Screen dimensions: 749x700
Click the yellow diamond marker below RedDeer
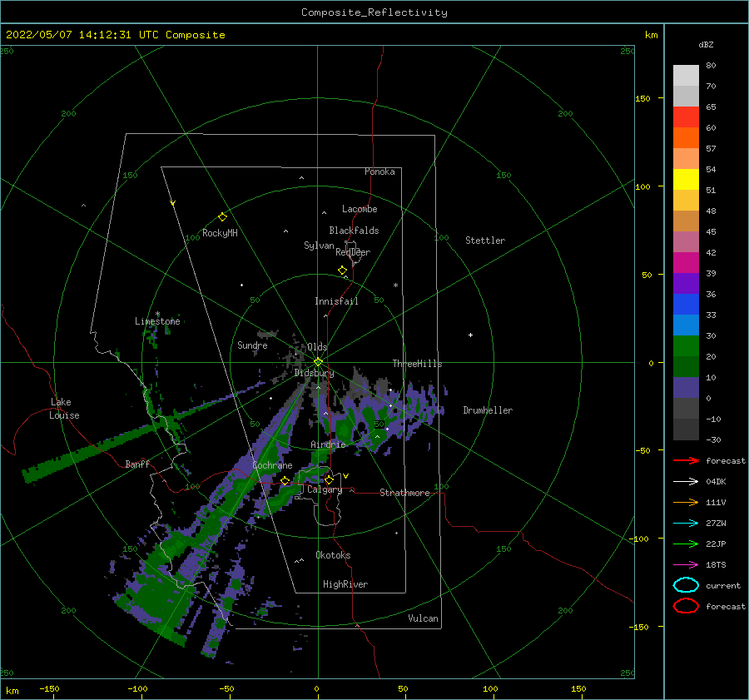[x=343, y=271]
